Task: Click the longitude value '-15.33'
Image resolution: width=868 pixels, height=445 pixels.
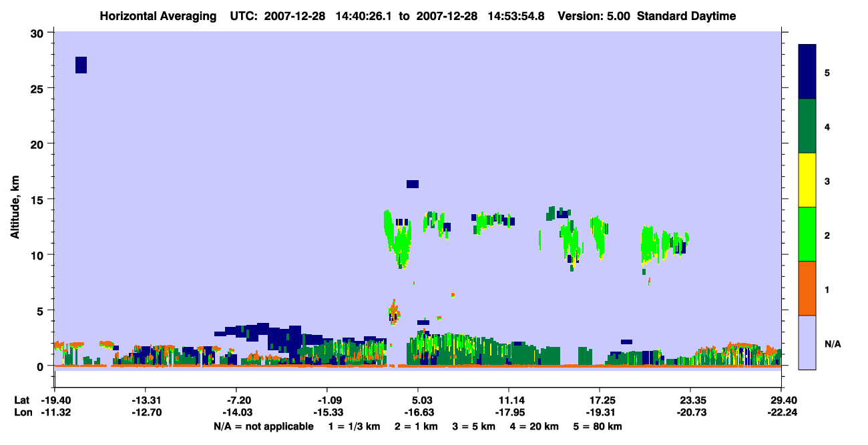Action: (327, 412)
